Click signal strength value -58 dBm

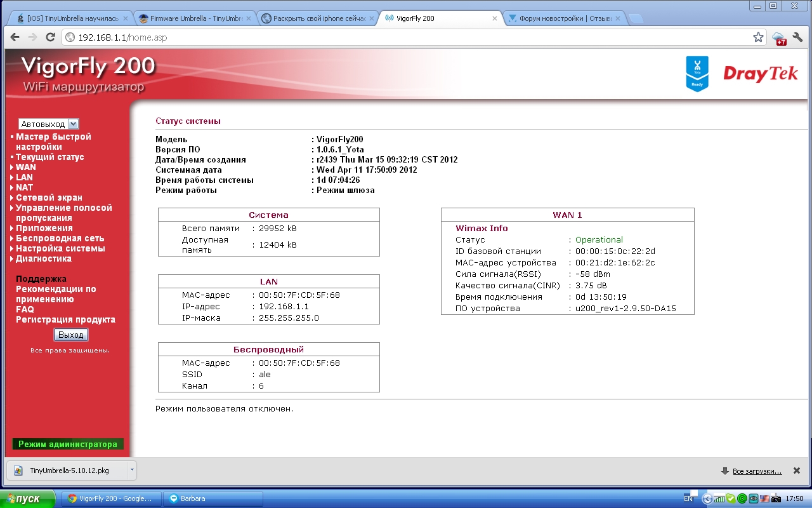(593, 274)
